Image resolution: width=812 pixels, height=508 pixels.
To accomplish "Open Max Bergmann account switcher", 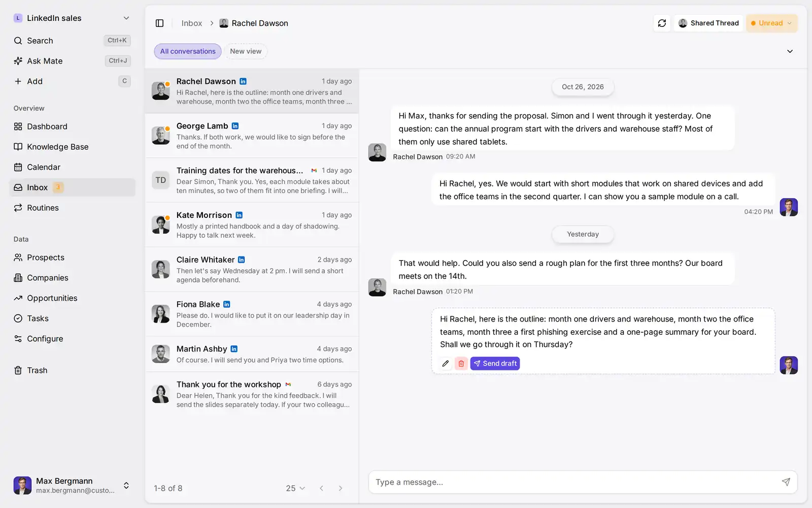I will [72, 485].
